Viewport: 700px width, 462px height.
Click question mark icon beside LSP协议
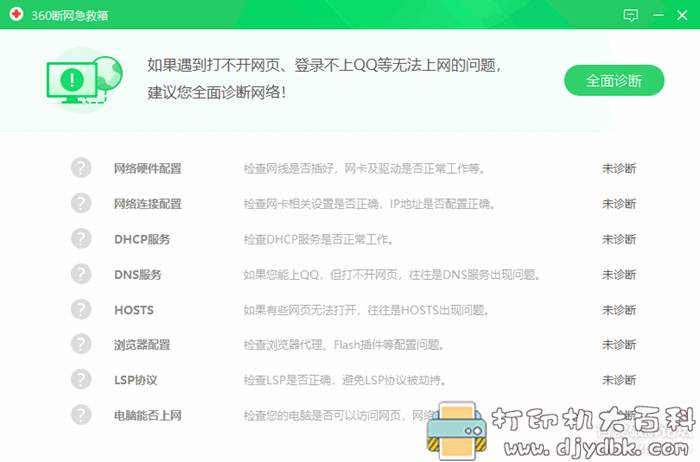click(81, 379)
